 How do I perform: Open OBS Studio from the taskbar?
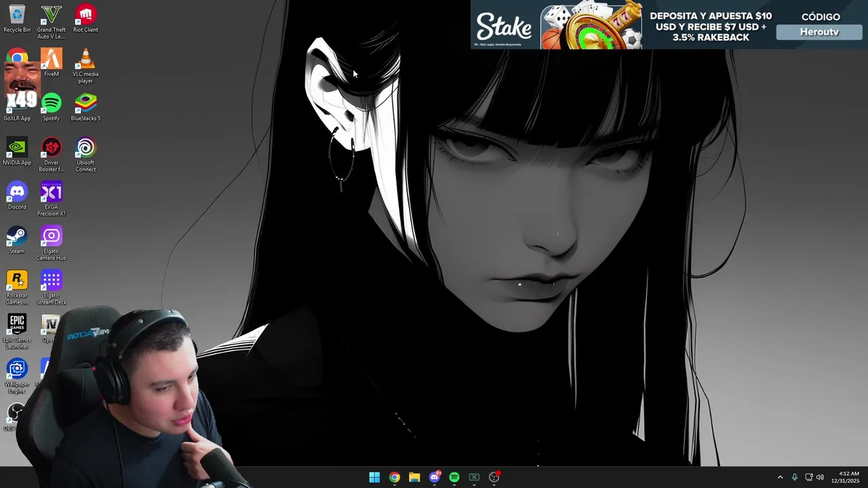(x=494, y=477)
